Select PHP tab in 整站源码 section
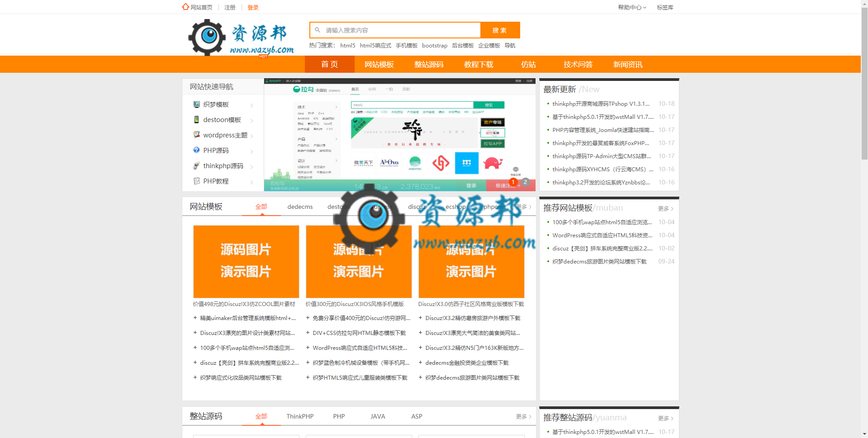This screenshot has height=438, width=868. [x=339, y=416]
